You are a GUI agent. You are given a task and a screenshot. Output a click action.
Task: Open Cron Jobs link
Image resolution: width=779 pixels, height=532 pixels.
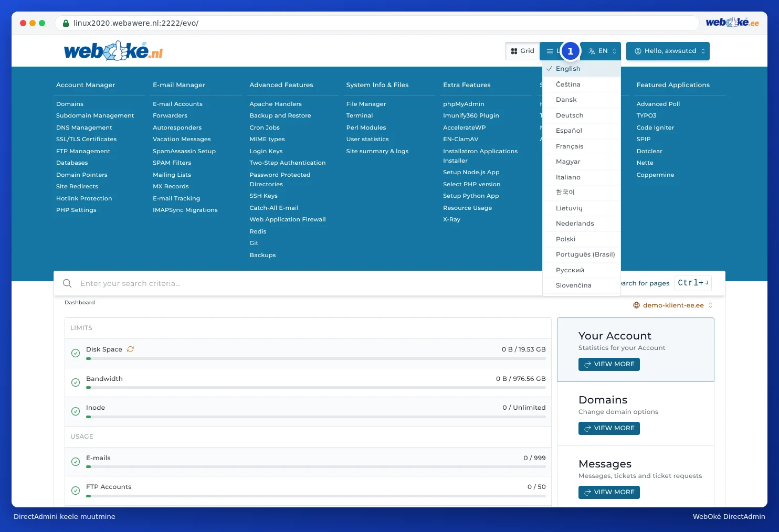click(x=265, y=127)
